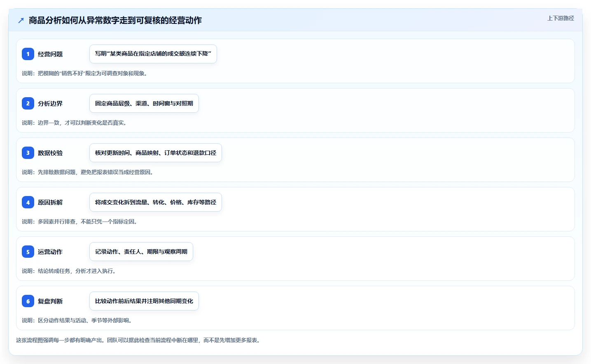Image resolution: width=591 pixels, height=364 pixels.
Task: Click the step 4 number badge
Action: point(28,202)
